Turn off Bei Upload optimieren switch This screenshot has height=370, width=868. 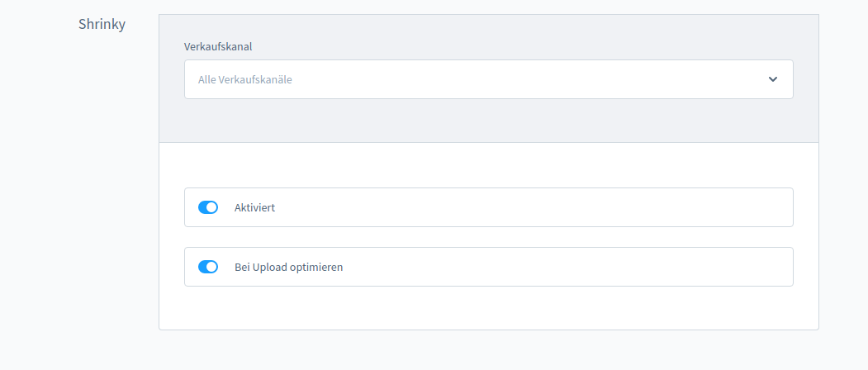click(208, 267)
